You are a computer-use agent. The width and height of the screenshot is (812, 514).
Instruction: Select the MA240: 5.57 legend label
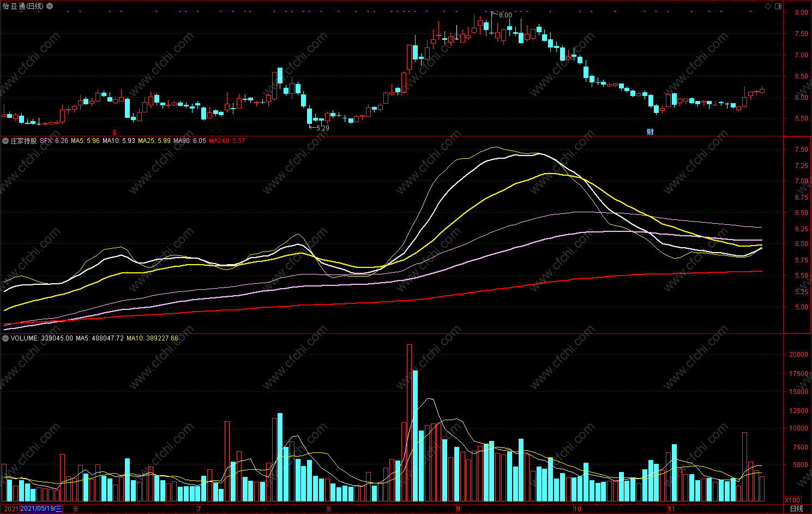point(227,141)
